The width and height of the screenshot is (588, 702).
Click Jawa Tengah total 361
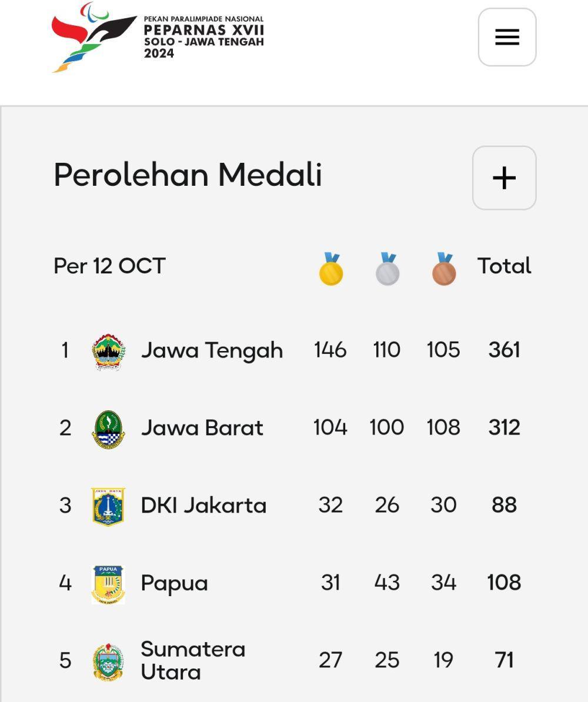pyautogui.click(x=505, y=350)
